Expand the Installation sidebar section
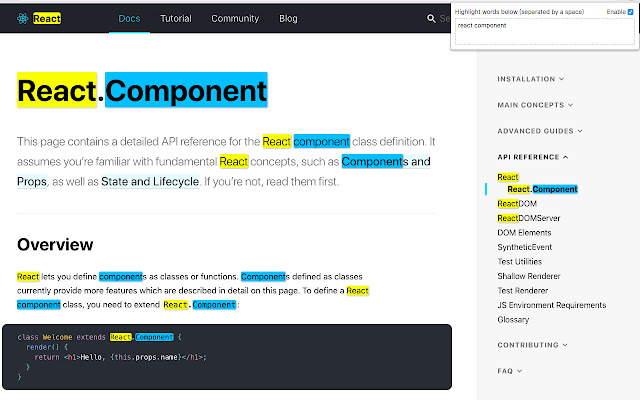 click(530, 79)
